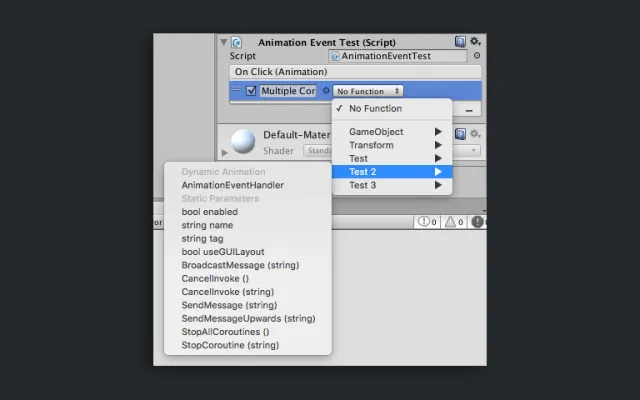Image resolution: width=640 pixels, height=400 pixels.
Task: Choose StopCoroutine (string)
Action: point(248,345)
